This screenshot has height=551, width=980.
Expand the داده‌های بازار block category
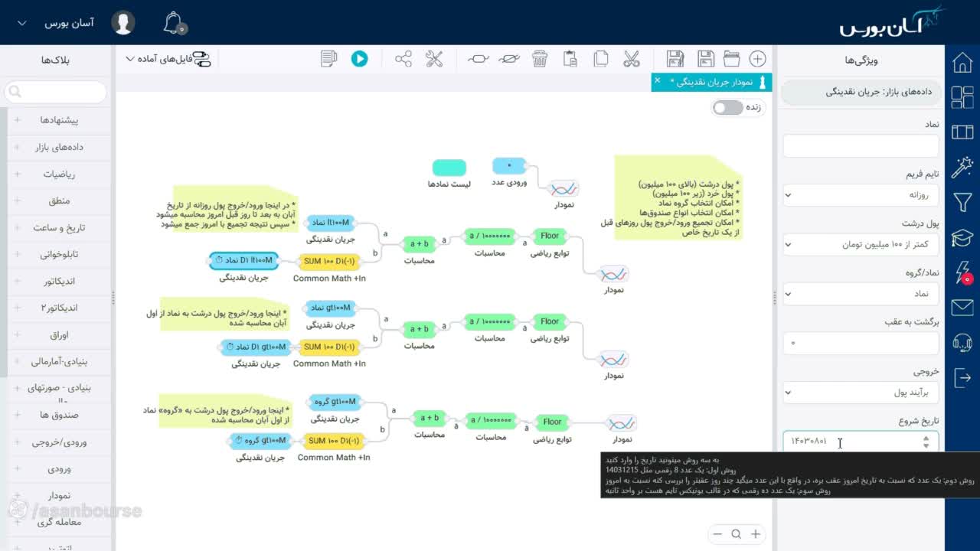(57, 147)
